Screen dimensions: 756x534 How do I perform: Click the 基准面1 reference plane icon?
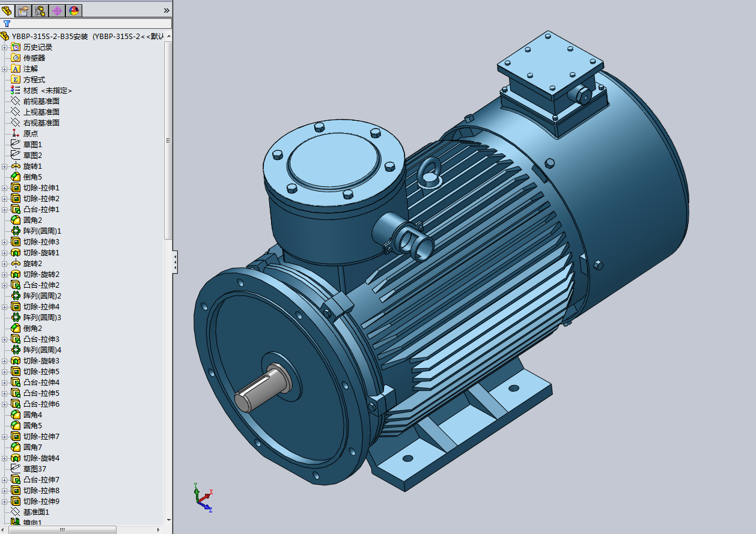click(16, 512)
